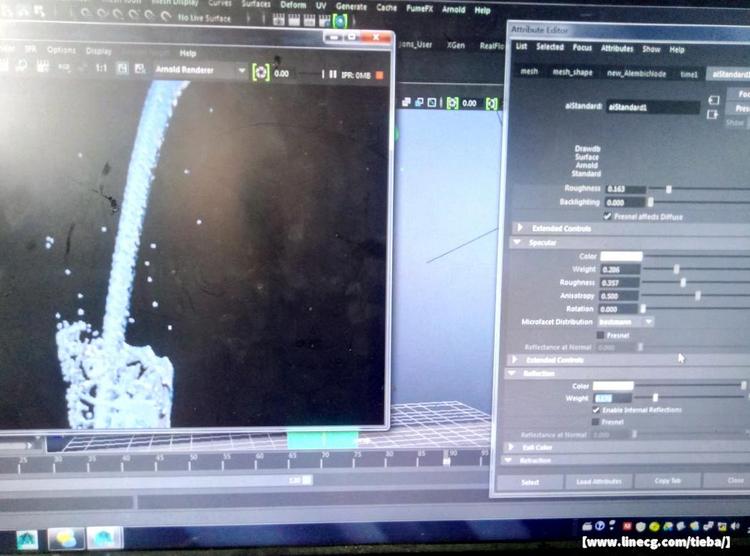Click the Reflection Color swatch
Image resolution: width=750 pixels, height=556 pixels.
[x=613, y=385]
